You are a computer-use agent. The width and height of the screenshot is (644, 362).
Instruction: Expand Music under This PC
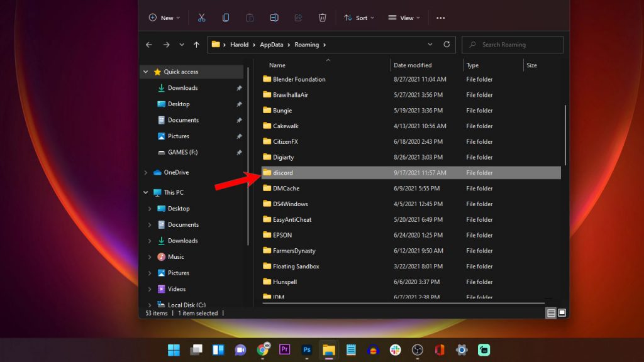[150, 257]
